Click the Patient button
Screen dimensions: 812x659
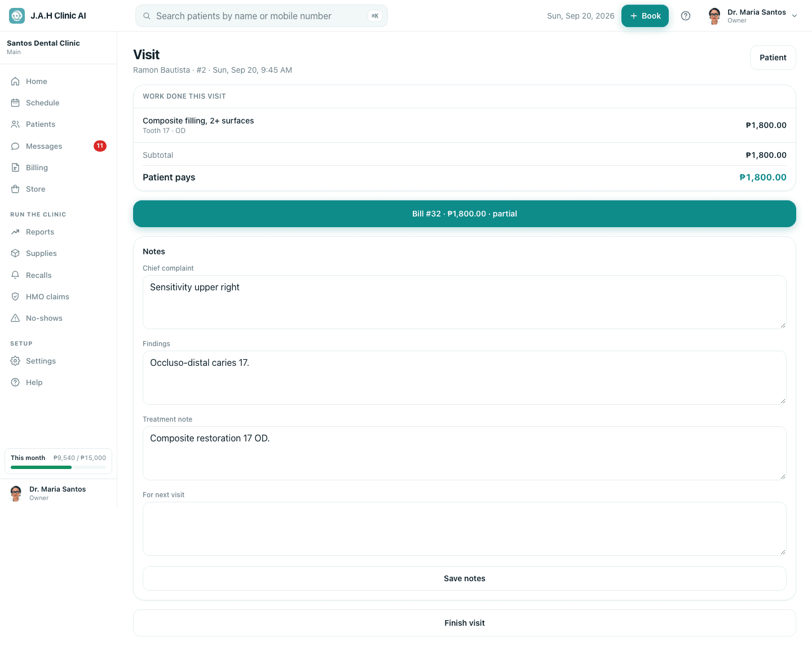tap(773, 58)
